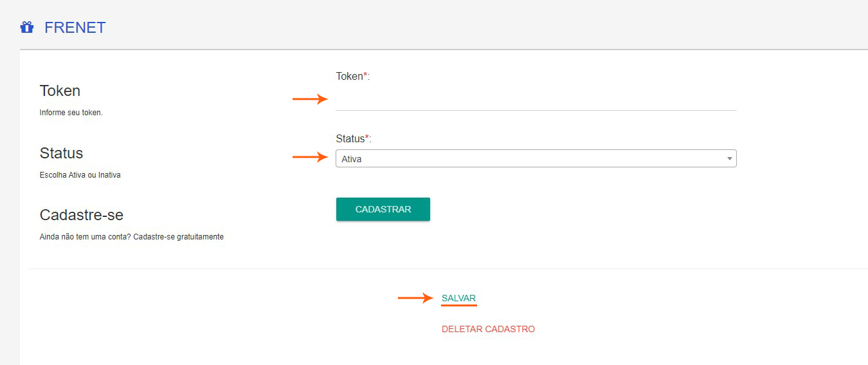Focus the Token input field
Screen dimensions: 868x365
pos(536,100)
